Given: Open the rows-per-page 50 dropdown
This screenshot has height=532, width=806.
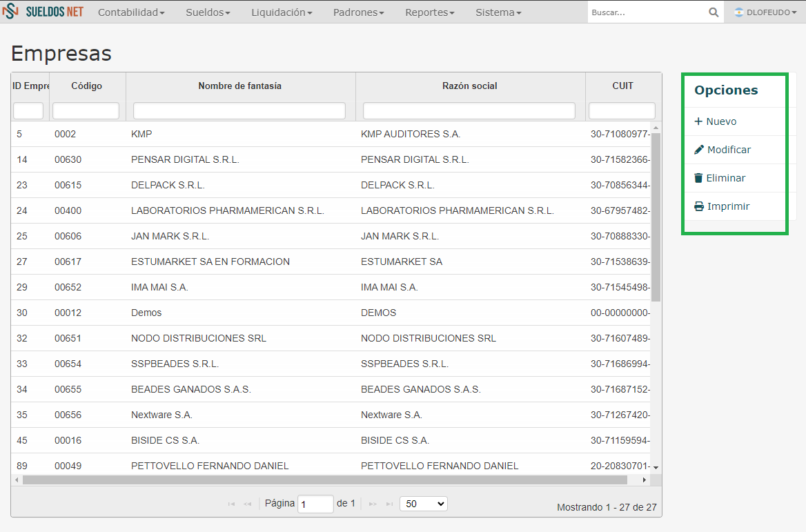Looking at the screenshot, I should pyautogui.click(x=424, y=504).
